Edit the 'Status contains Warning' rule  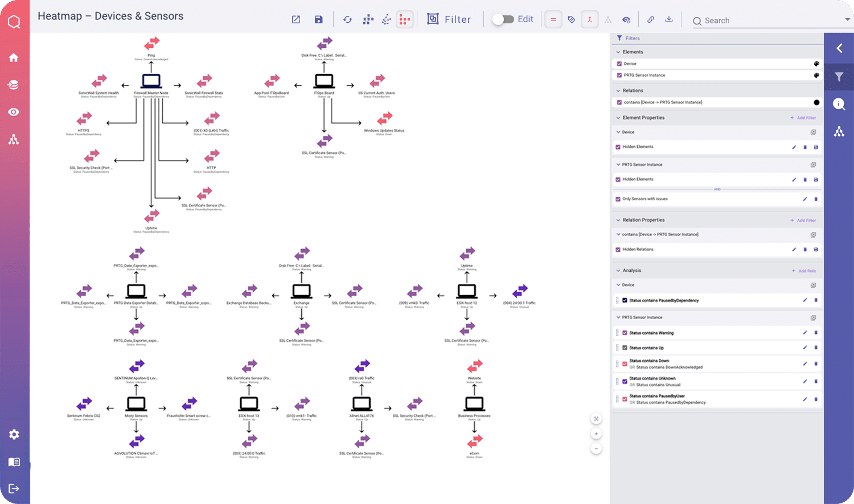click(x=804, y=333)
